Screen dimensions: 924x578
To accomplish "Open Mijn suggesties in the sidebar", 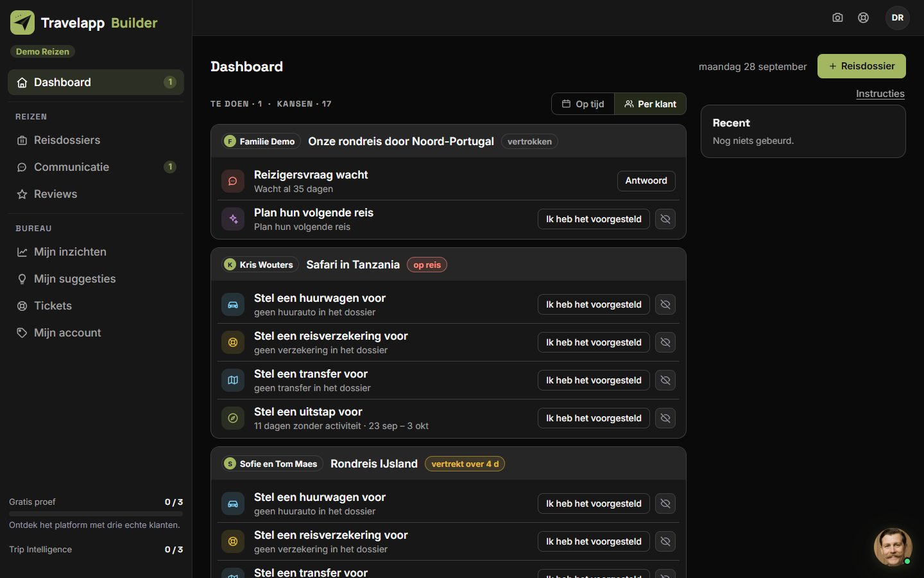I will (x=96, y=279).
